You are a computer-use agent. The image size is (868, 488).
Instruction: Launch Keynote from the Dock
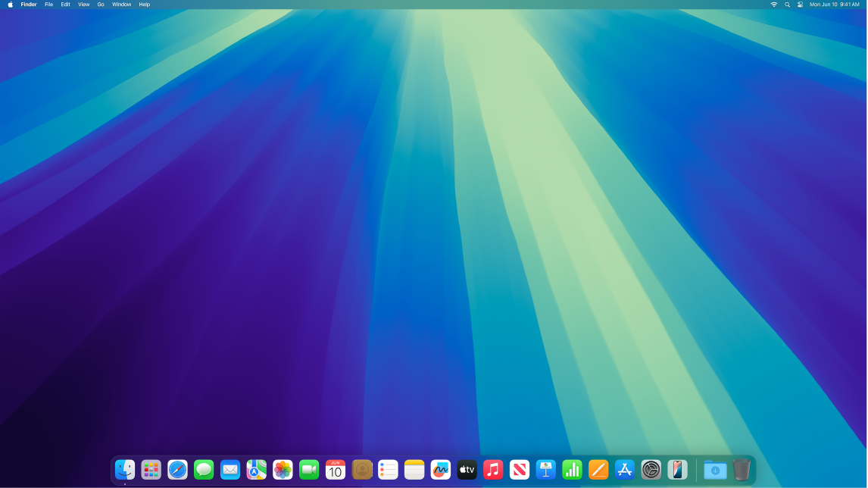click(546, 470)
